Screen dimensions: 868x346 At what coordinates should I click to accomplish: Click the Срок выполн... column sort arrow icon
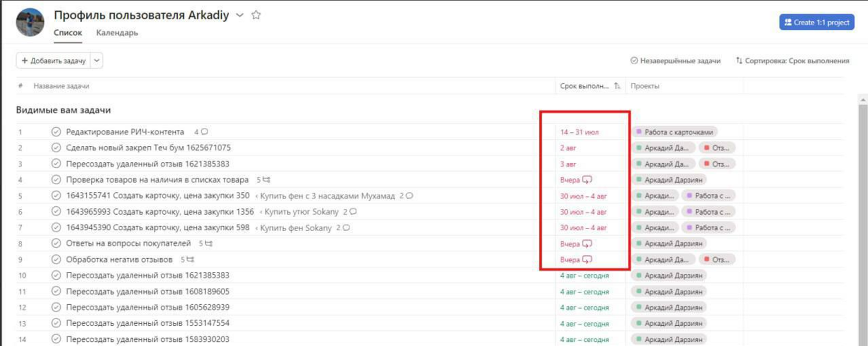[x=617, y=86]
